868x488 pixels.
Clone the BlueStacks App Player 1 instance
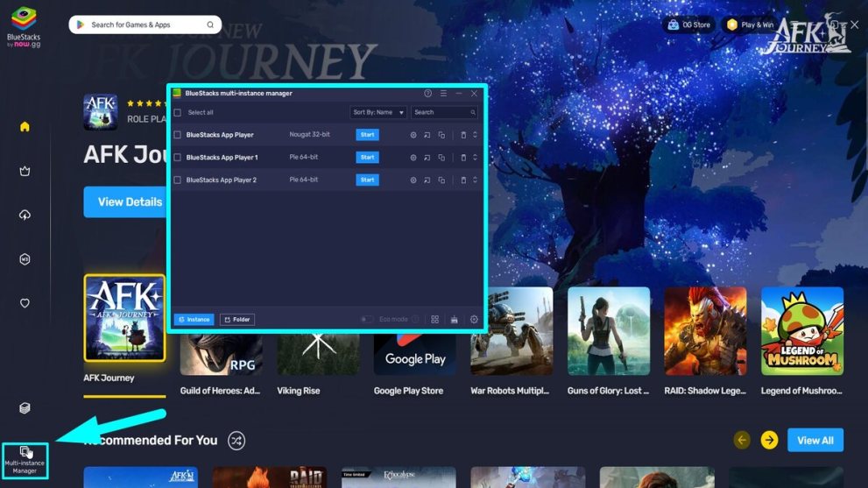coord(441,158)
